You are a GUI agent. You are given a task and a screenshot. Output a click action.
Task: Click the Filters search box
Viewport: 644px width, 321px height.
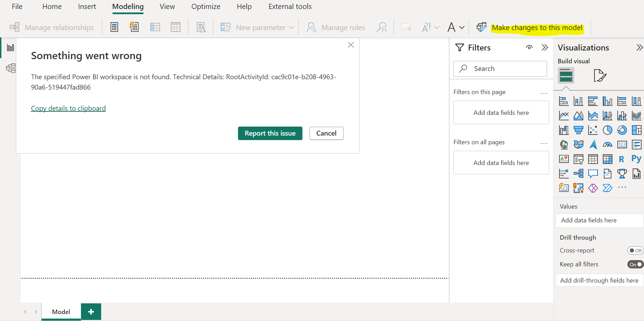pyautogui.click(x=500, y=69)
